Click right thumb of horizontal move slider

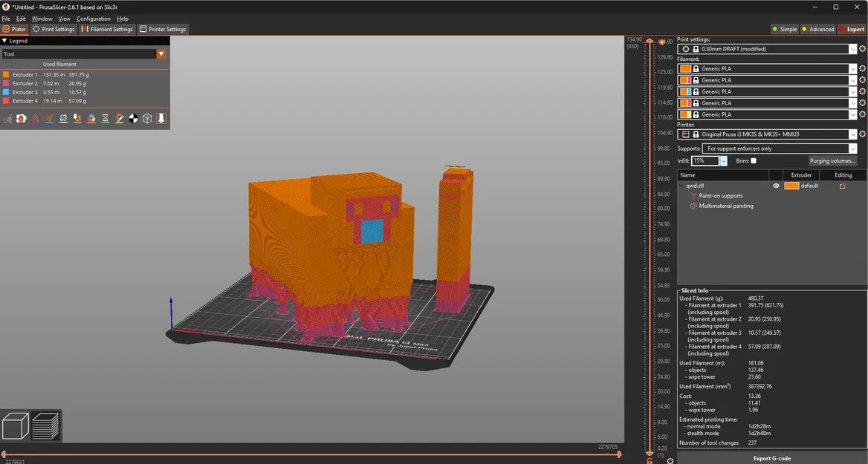(619, 454)
